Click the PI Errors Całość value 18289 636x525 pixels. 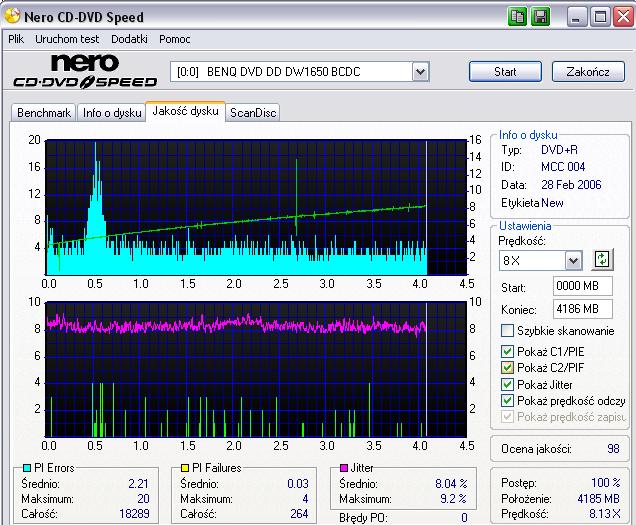point(134,514)
